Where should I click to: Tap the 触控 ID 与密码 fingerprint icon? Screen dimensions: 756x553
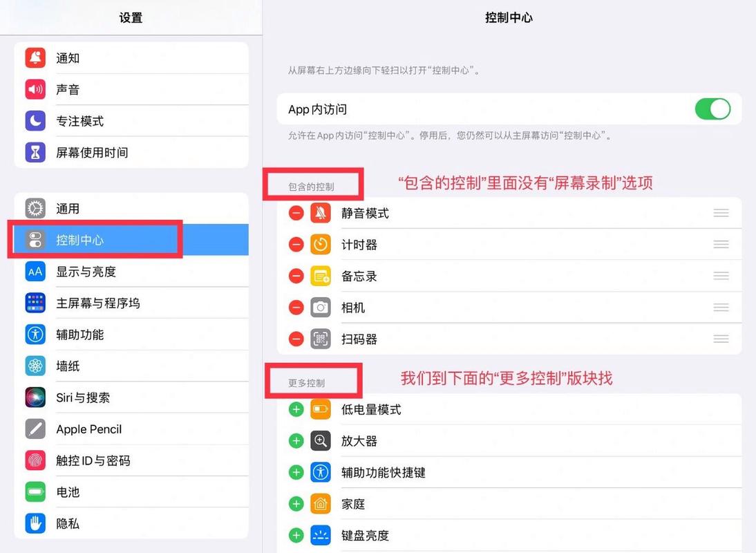point(35,460)
